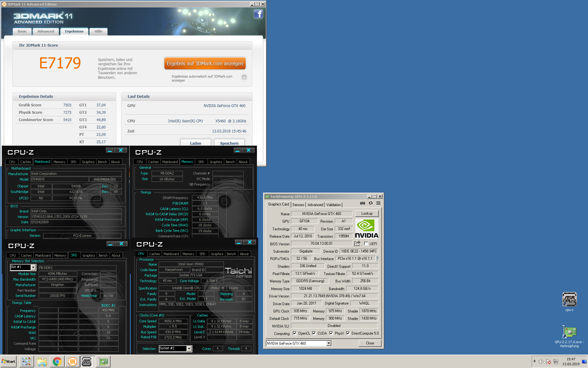Screen dimensions: 588x368
Task: Take a GPU-Z screenshot with camera icon
Action: (x=363, y=203)
